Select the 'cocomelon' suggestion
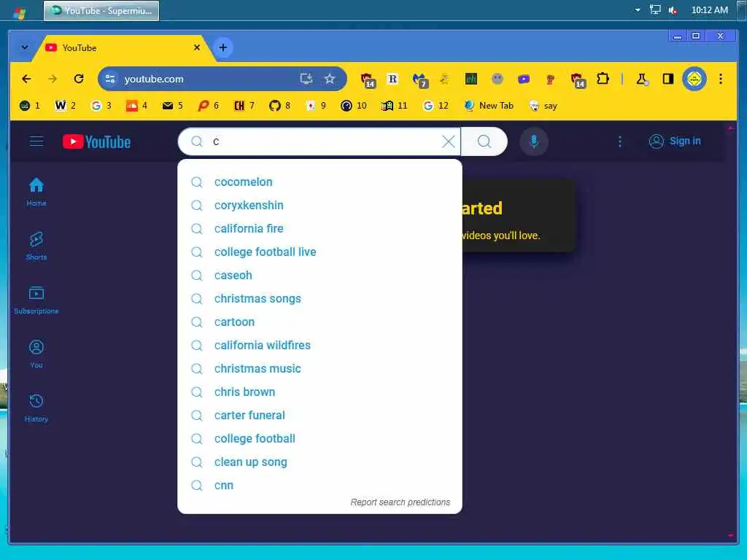This screenshot has width=747, height=560. tap(320, 182)
